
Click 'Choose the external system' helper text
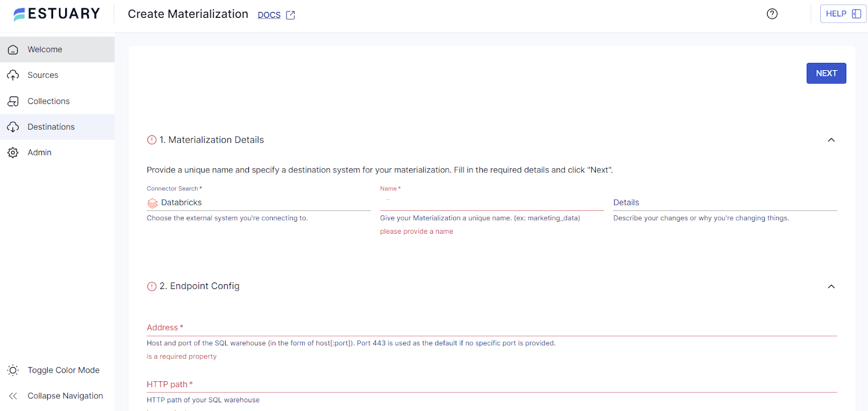227,218
